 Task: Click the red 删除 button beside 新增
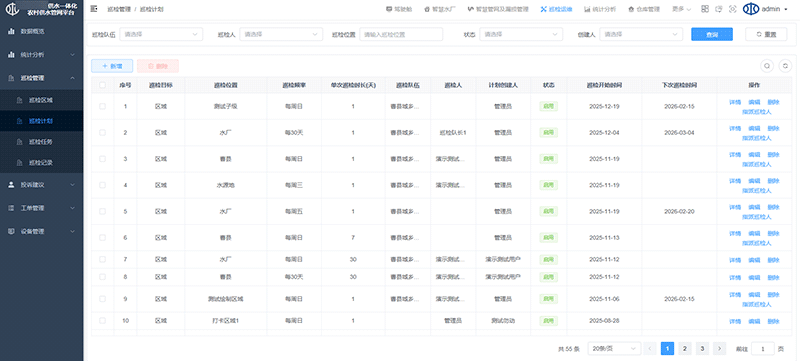pos(158,66)
